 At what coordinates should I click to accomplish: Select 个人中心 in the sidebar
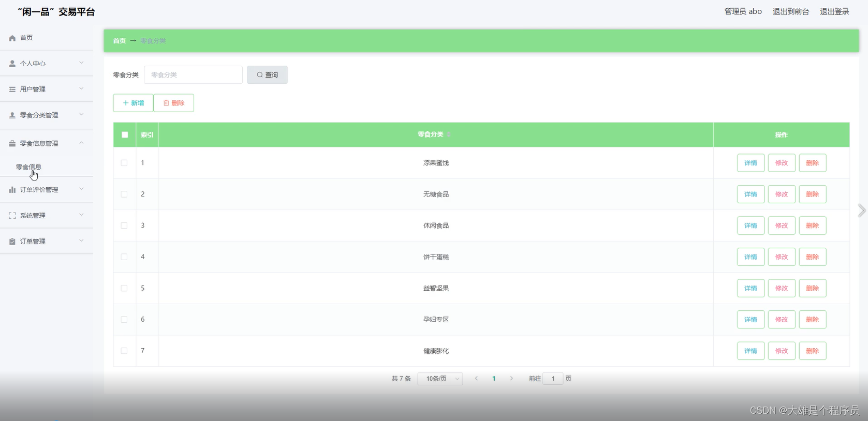tap(33, 64)
